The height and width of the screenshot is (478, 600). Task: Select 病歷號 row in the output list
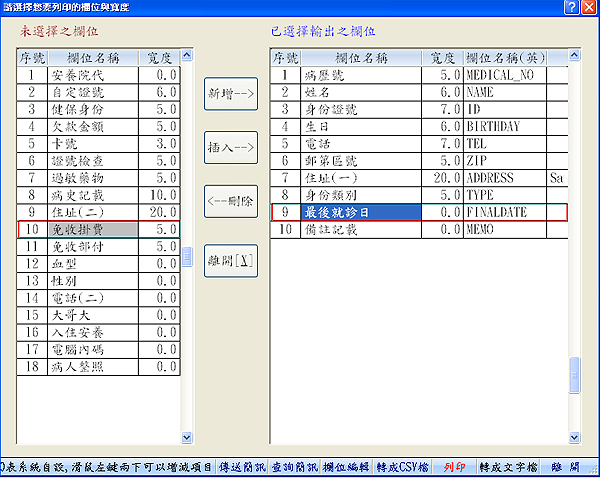(x=360, y=74)
